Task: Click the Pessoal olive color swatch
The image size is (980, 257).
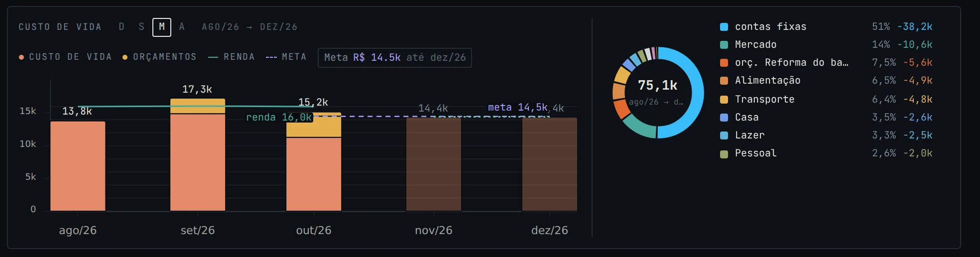Action: click(x=724, y=154)
